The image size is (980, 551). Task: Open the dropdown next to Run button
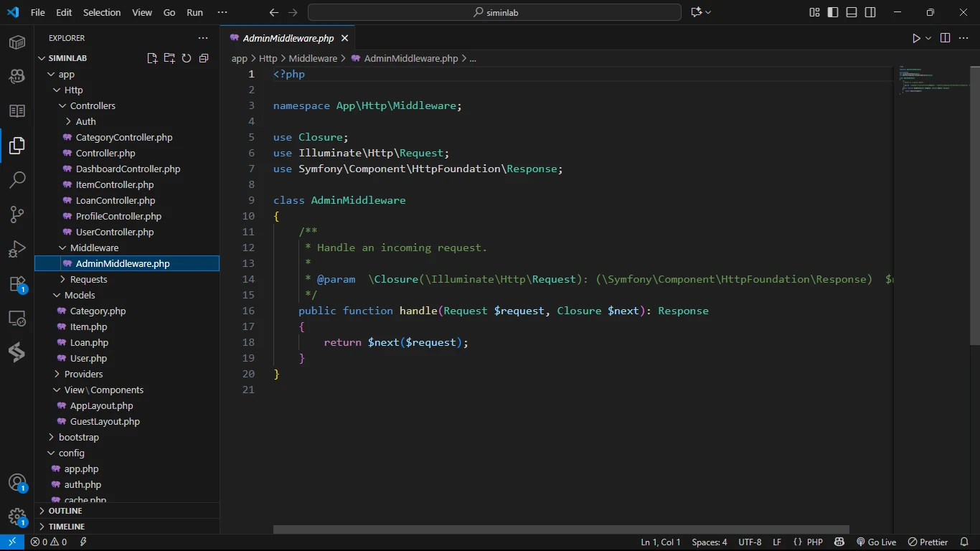click(928, 38)
